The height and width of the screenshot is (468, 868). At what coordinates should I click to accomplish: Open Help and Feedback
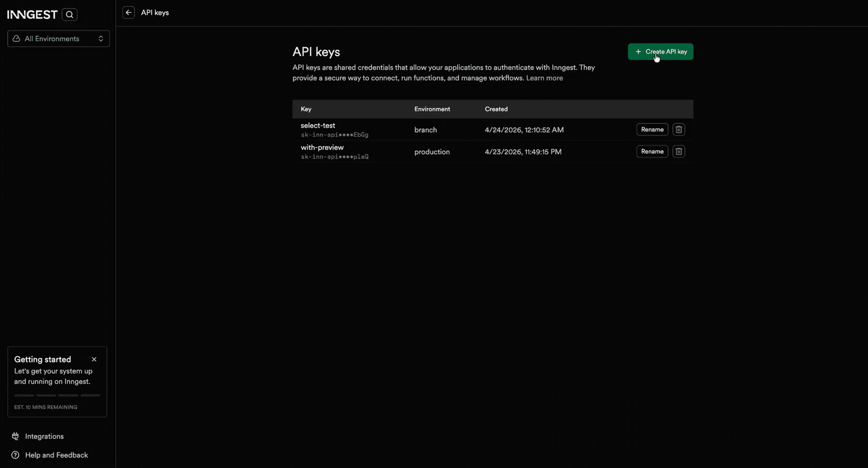click(50, 455)
